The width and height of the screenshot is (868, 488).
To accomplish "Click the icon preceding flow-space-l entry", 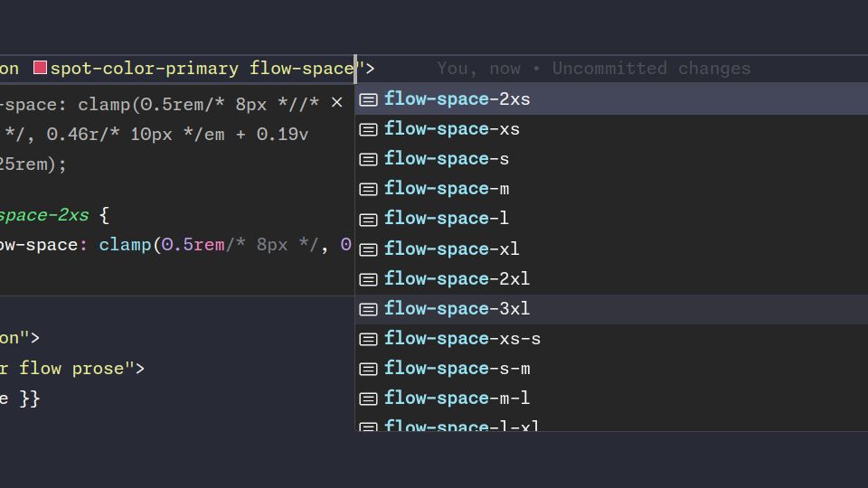I will coord(368,219).
